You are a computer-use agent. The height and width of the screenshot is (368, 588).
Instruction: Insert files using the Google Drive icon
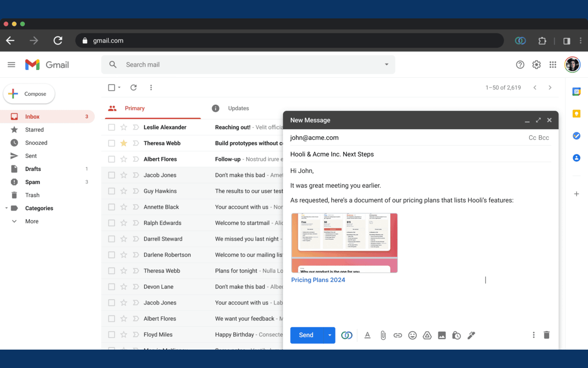pyautogui.click(x=427, y=335)
